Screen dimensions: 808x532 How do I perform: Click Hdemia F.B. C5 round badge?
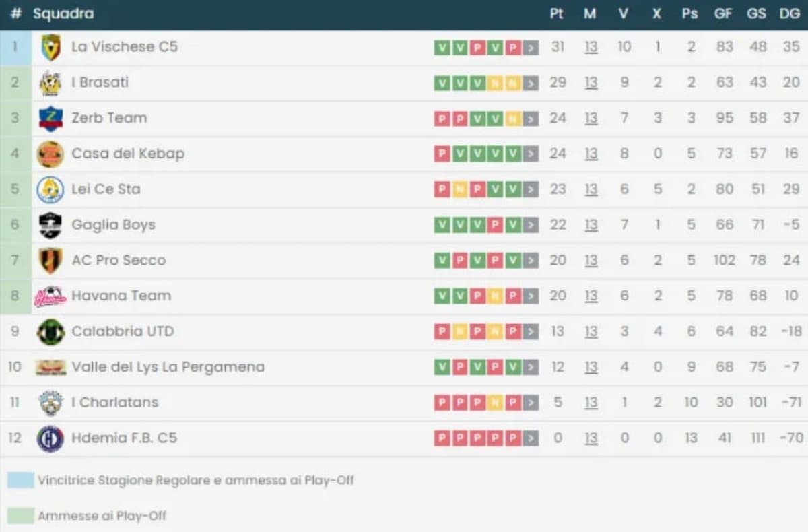pos(50,438)
